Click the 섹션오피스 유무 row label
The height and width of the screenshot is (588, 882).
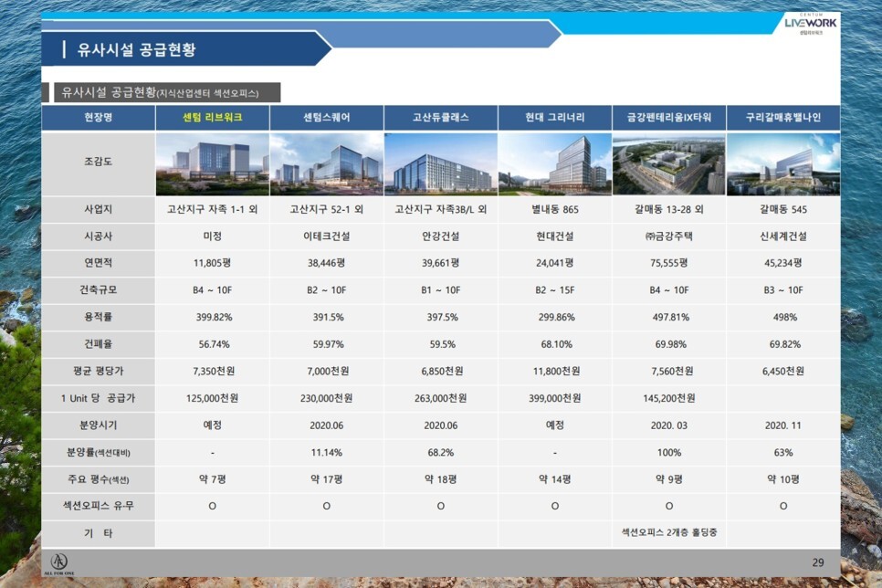coord(98,506)
